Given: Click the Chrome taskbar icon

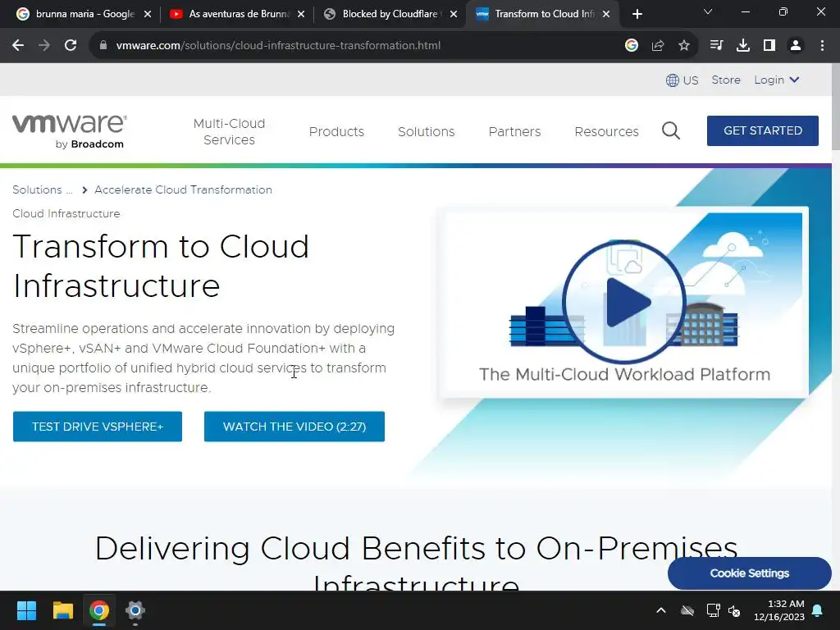Looking at the screenshot, I should [99, 610].
